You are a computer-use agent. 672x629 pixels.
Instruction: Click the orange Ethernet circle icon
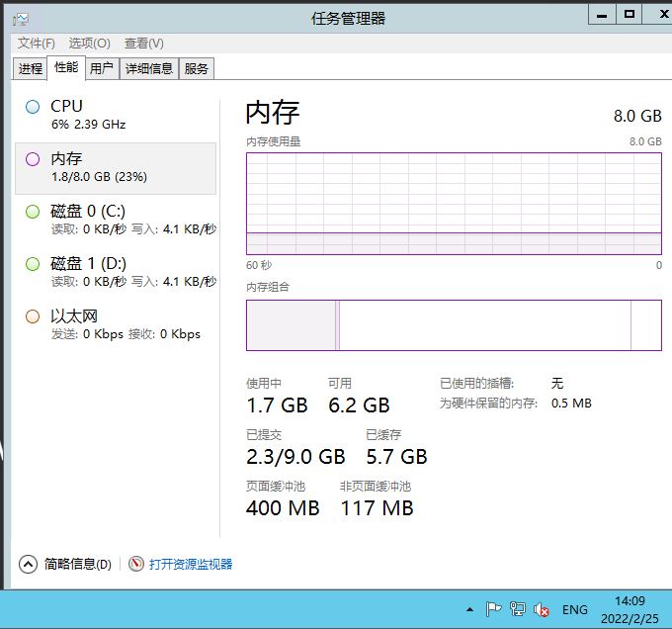[x=33, y=316]
